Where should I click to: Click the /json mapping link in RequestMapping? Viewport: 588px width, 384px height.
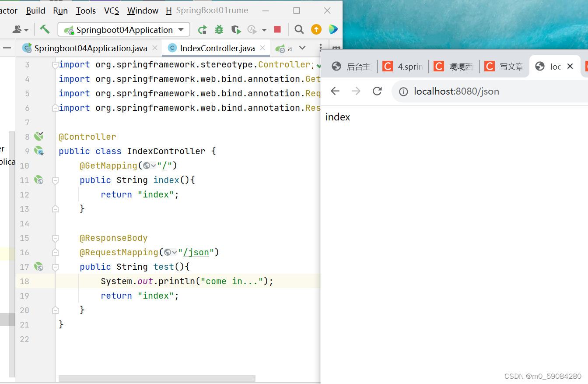196,252
